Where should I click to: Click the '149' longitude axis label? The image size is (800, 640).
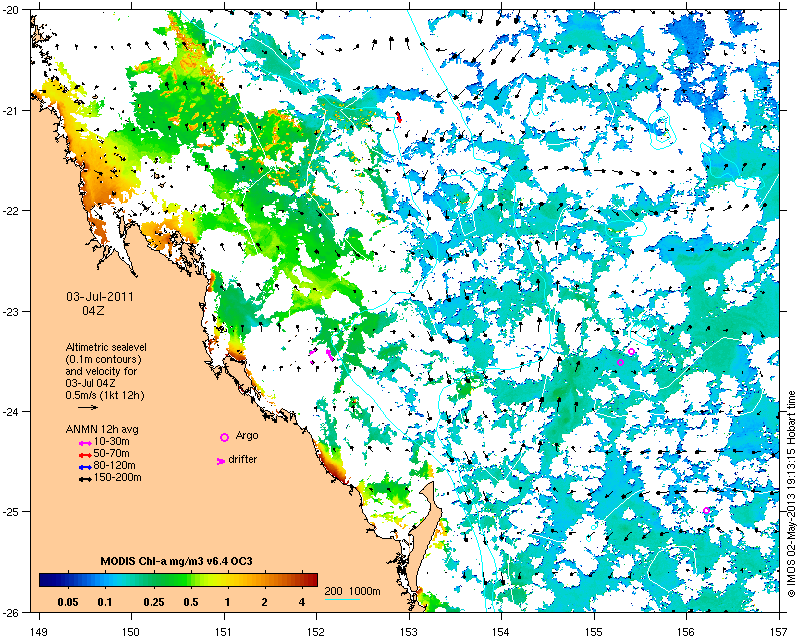pyautogui.click(x=39, y=632)
